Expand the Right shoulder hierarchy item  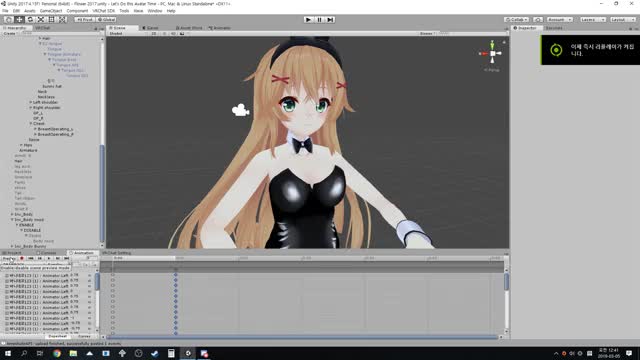click(x=31, y=108)
